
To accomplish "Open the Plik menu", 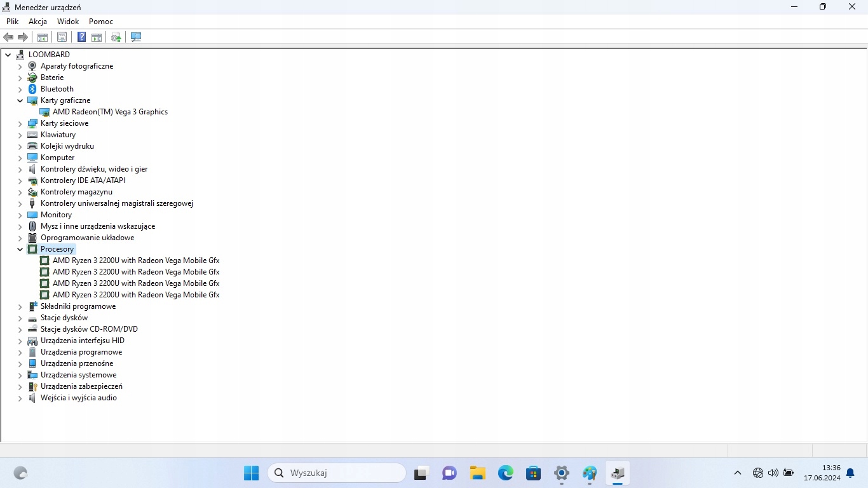I will (12, 22).
